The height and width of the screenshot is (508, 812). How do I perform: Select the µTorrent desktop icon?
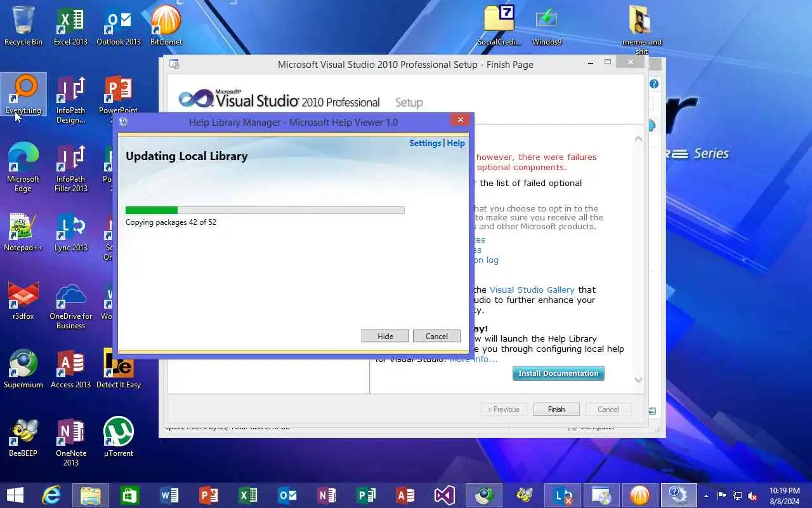coord(119,438)
